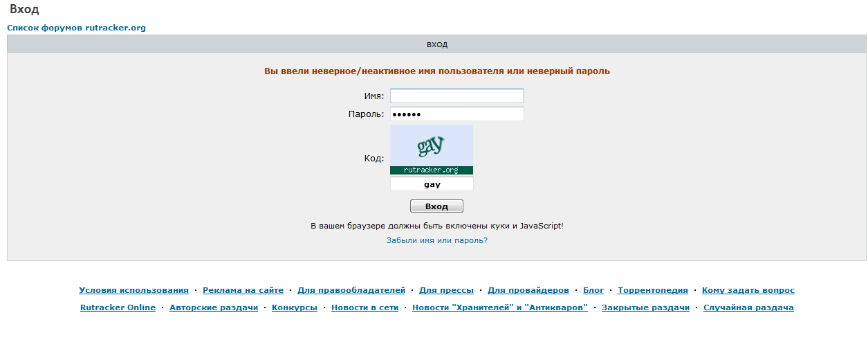The image size is (868, 340).
Task: Click the password (Пароль) input field
Action: tap(456, 114)
